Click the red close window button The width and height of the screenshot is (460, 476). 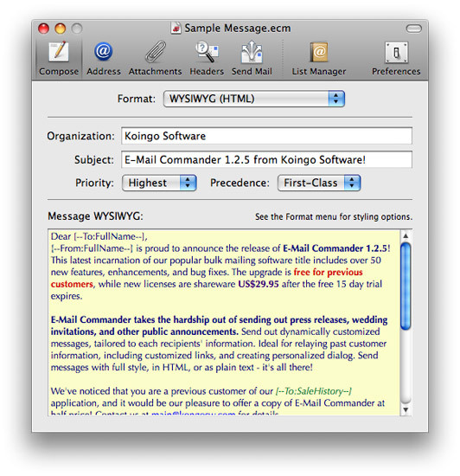[43, 29]
